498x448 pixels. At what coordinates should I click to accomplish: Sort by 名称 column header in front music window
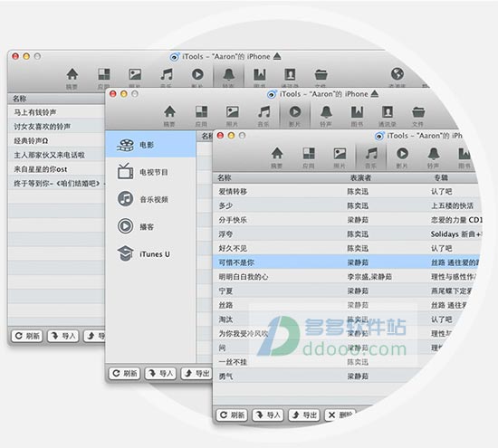[225, 177]
